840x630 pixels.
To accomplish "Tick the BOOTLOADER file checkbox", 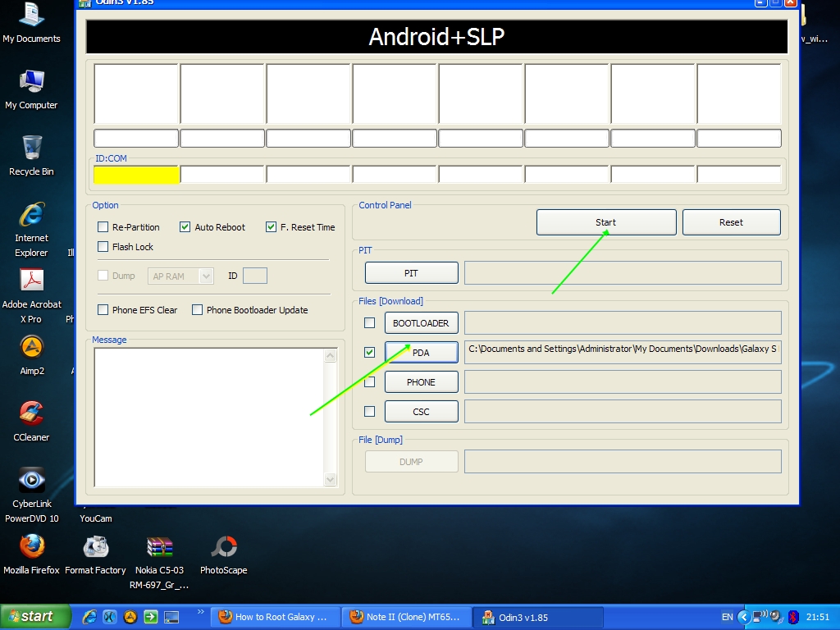I will tap(370, 323).
